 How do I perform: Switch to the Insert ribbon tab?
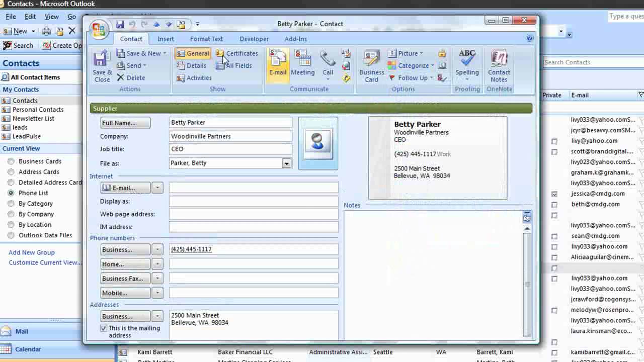coord(166,39)
